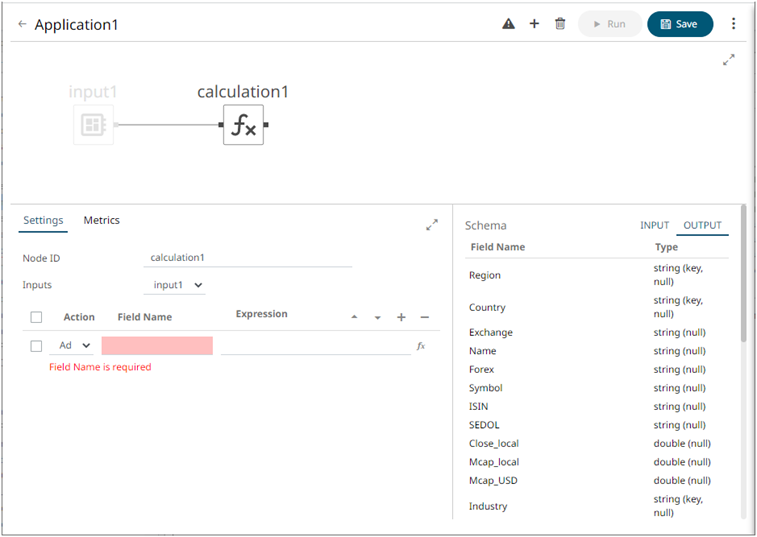Click the plus icon in top toolbar
Screen dimensions: 757x537
pyautogui.click(x=534, y=24)
